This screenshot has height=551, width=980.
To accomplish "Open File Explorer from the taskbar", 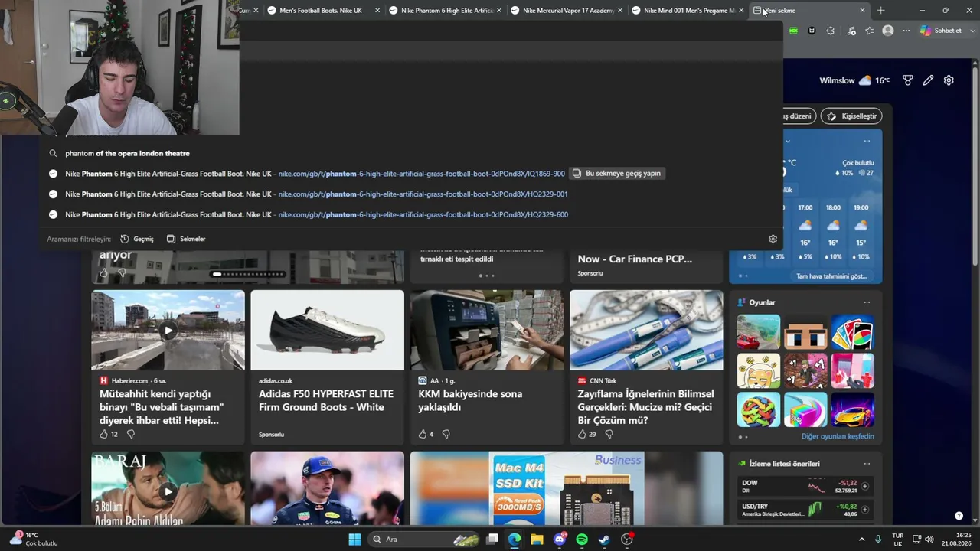I will (x=537, y=540).
